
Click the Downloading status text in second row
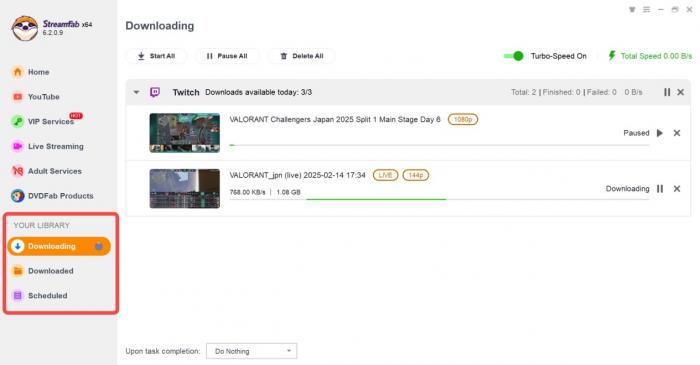[x=627, y=189]
